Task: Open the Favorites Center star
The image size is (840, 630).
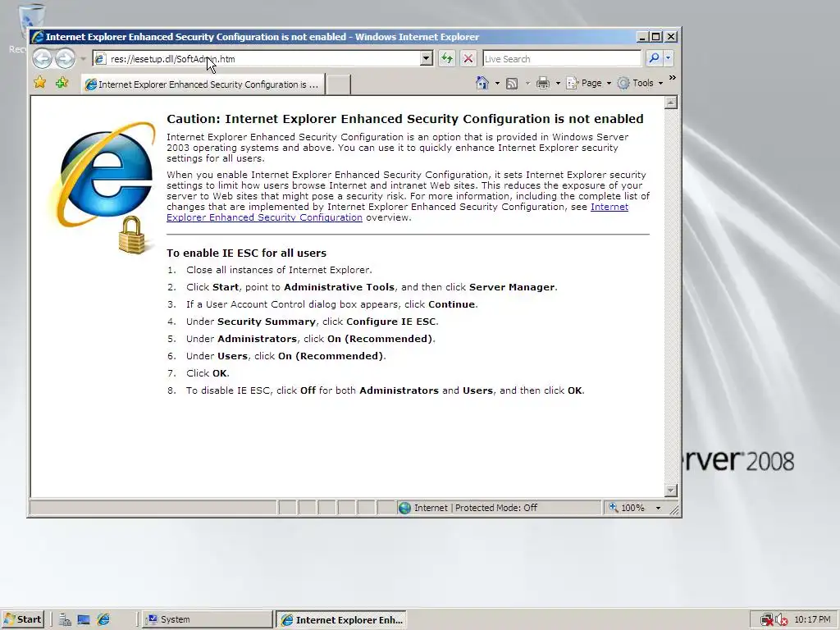Action: tap(39, 83)
